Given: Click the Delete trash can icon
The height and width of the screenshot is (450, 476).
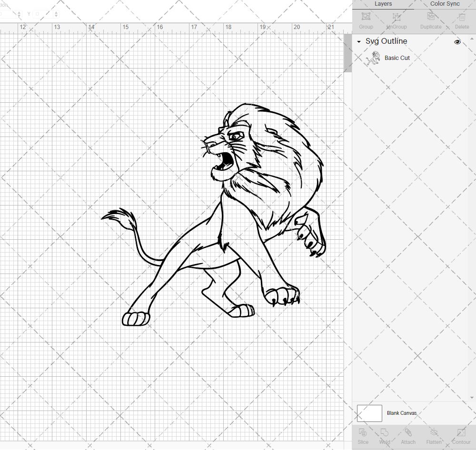Looking at the screenshot, I should (x=461, y=18).
